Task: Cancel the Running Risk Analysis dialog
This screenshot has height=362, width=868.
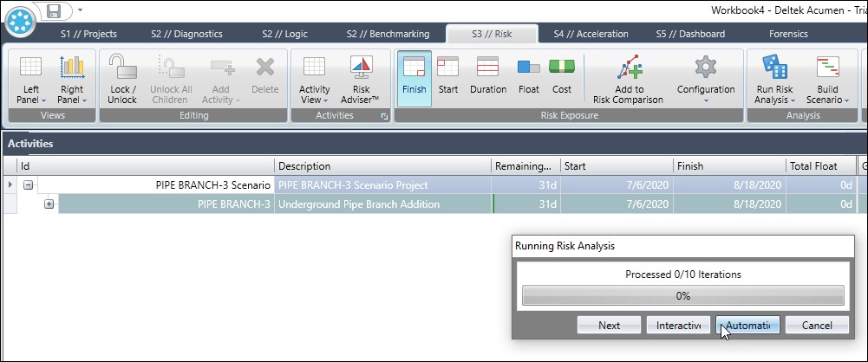Action: point(817,325)
